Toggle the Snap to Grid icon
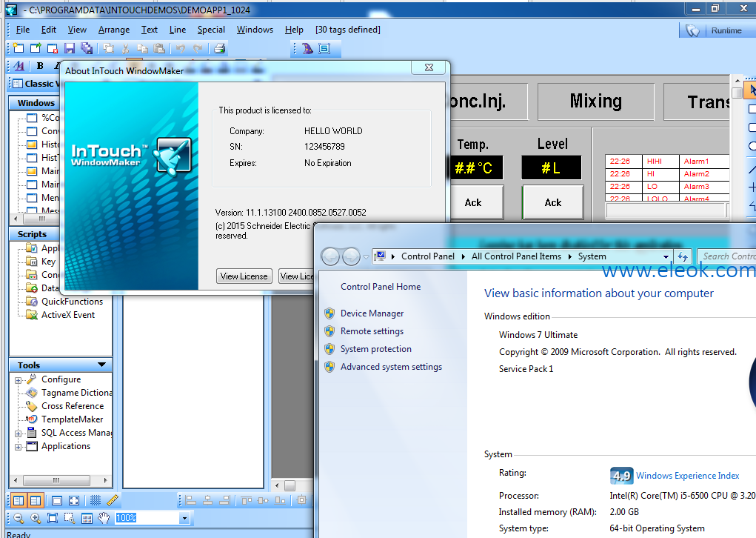 coord(96,500)
